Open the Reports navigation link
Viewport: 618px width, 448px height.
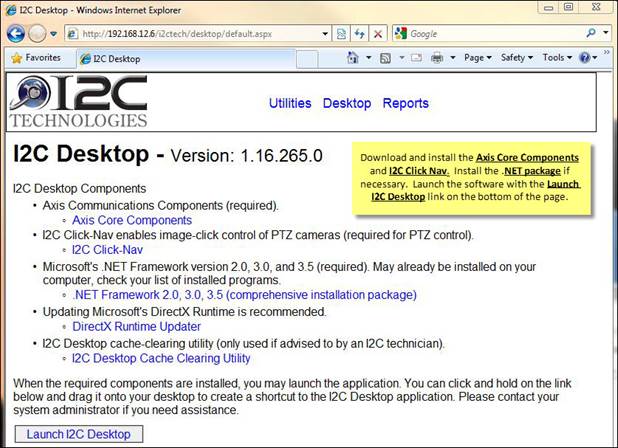coord(406,103)
